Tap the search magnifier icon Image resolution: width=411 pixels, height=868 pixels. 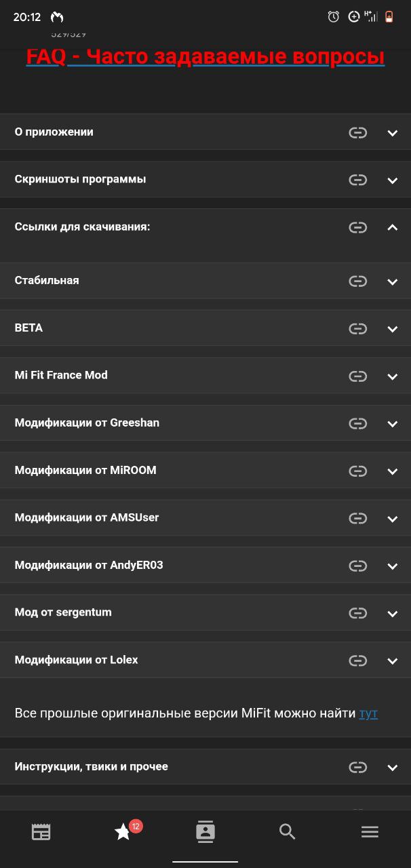288,832
